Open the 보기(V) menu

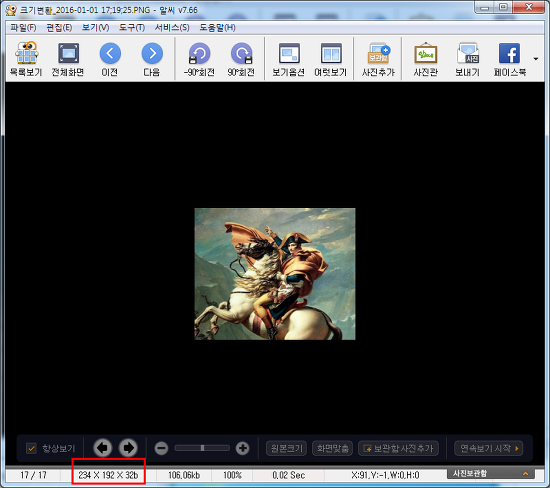[x=95, y=27]
